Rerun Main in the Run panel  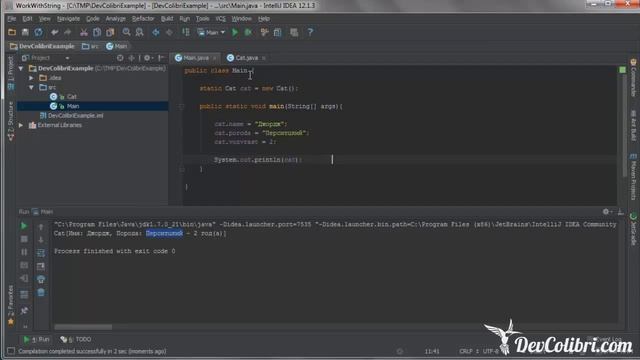coord(24,226)
